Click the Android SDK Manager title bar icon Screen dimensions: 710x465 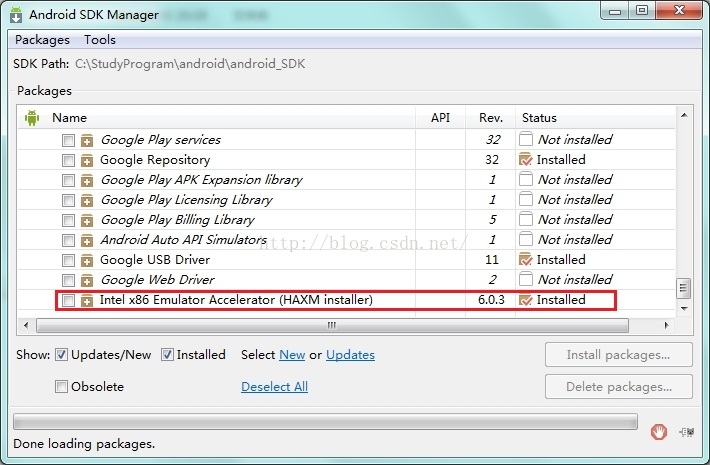tap(16, 14)
